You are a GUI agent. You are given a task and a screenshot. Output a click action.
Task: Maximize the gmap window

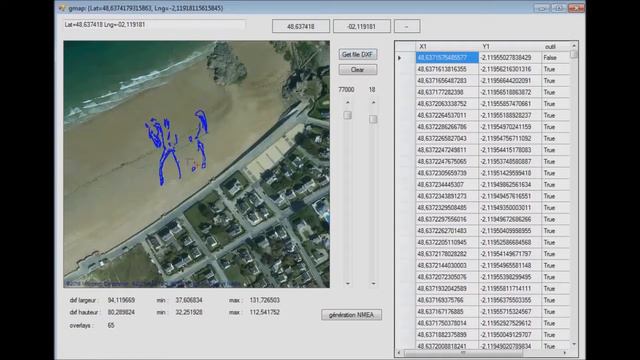click(559, 8)
